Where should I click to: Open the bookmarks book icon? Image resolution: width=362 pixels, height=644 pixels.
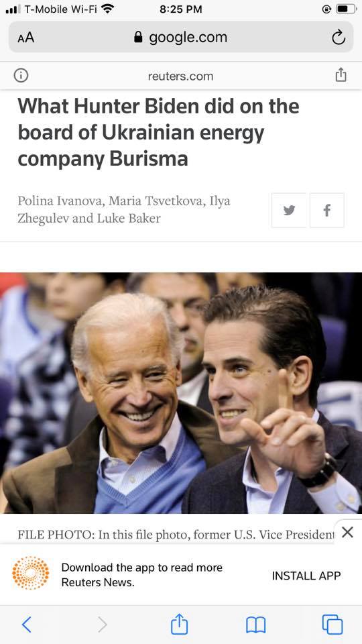coord(255,625)
